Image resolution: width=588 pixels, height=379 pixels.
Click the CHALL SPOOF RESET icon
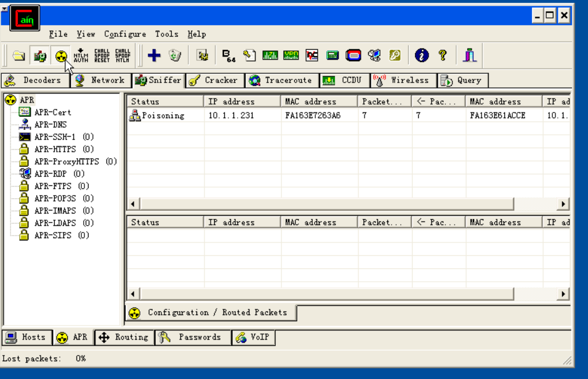pos(102,55)
